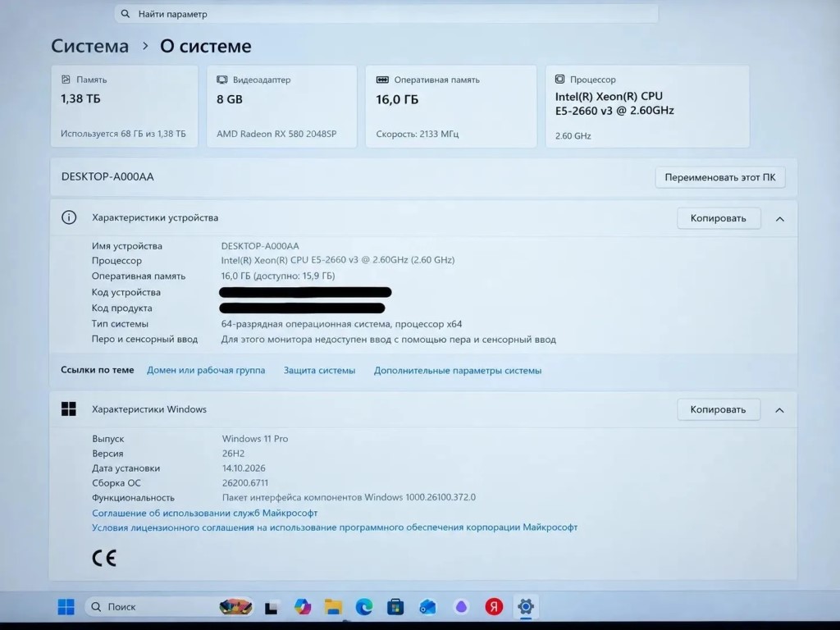The width and height of the screenshot is (840, 630).
Task: Click the 1,38 ТБ storage value
Action: point(80,98)
